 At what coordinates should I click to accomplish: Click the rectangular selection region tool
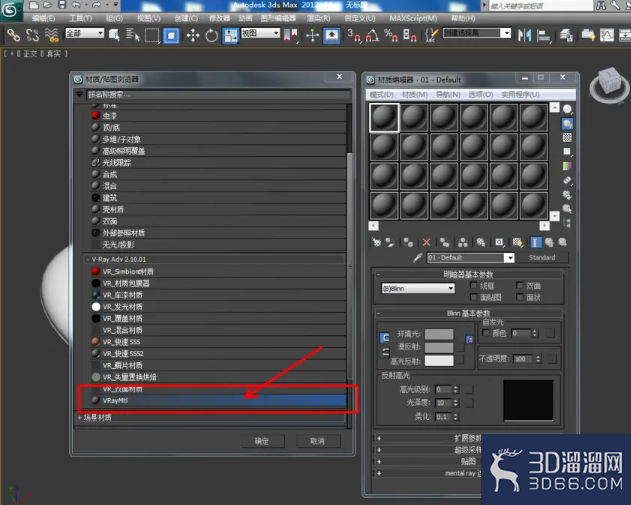(x=152, y=35)
